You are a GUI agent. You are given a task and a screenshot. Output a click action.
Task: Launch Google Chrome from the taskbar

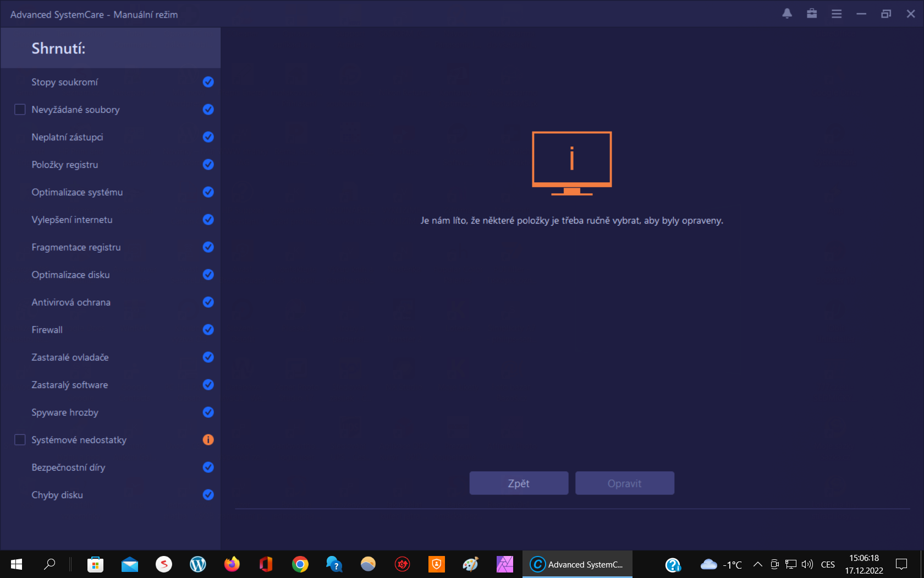tap(300, 564)
